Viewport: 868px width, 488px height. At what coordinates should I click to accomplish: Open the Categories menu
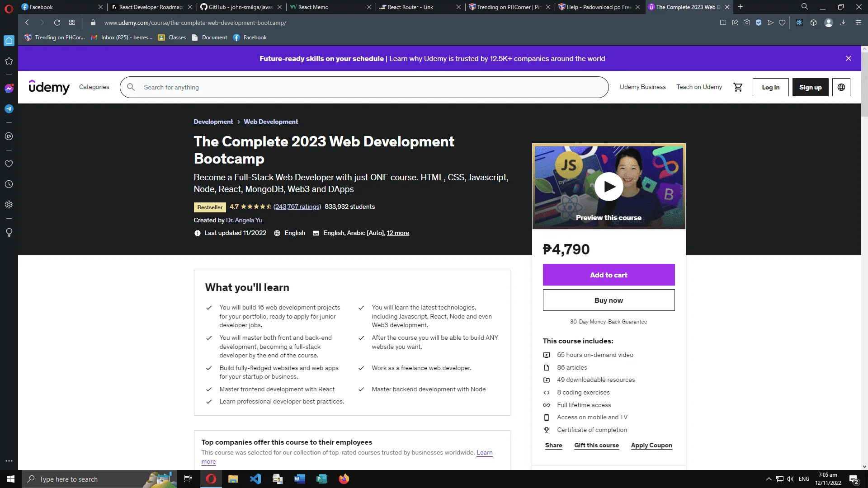pos(94,87)
